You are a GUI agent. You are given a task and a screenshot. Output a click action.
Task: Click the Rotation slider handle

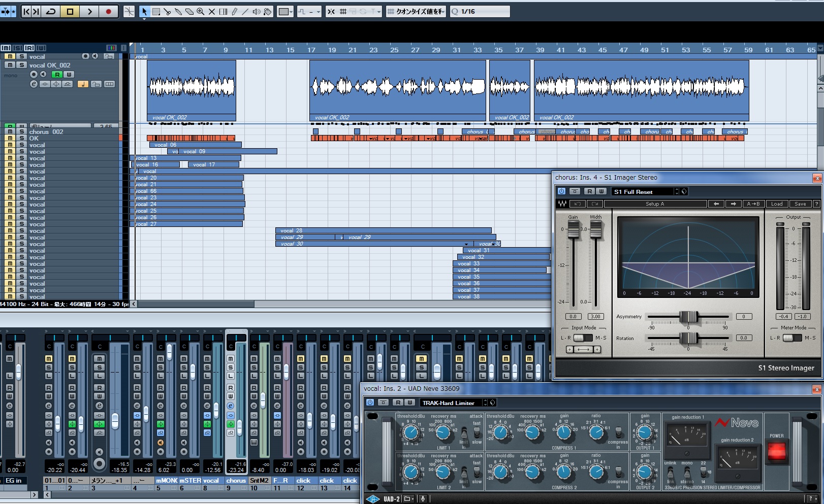click(688, 338)
